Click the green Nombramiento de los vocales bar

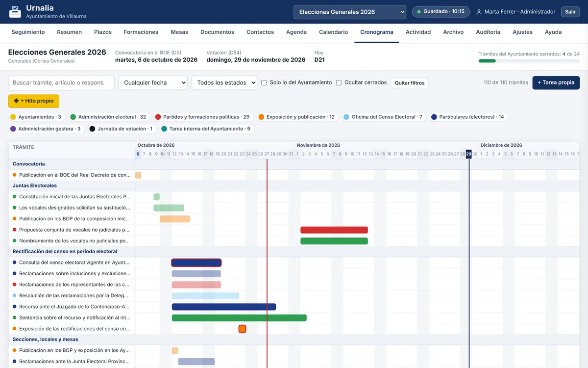334,241
